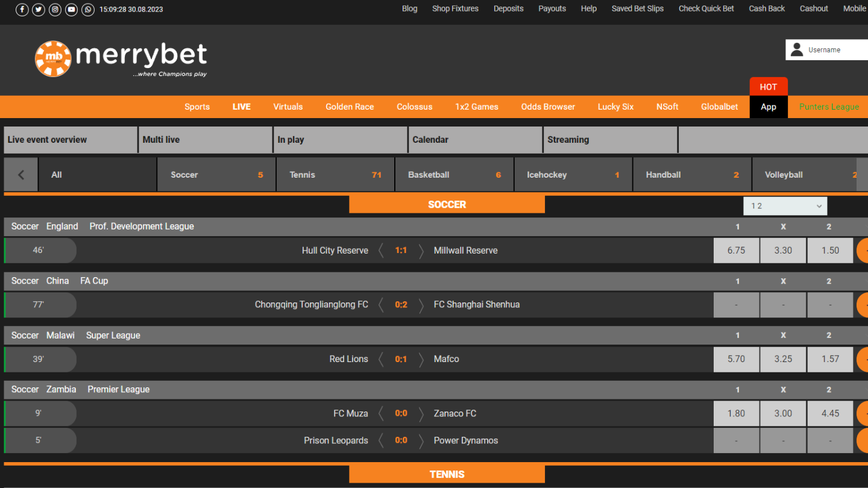
Task: Open the Payouts link
Action: [552, 8]
